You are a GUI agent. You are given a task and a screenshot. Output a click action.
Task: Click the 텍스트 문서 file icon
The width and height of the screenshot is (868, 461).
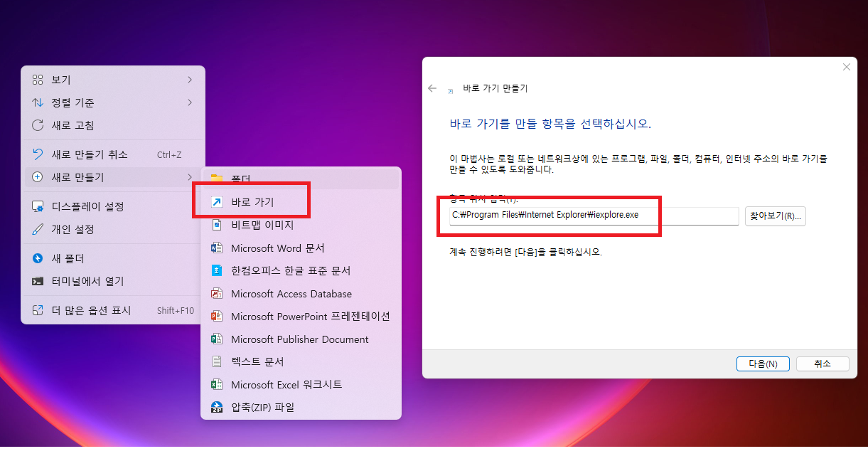point(217,361)
